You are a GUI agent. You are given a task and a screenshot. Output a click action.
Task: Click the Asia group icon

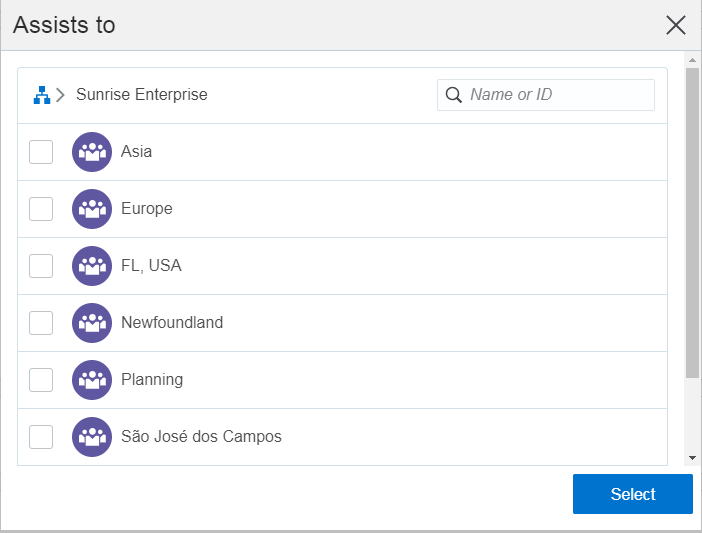(92, 152)
